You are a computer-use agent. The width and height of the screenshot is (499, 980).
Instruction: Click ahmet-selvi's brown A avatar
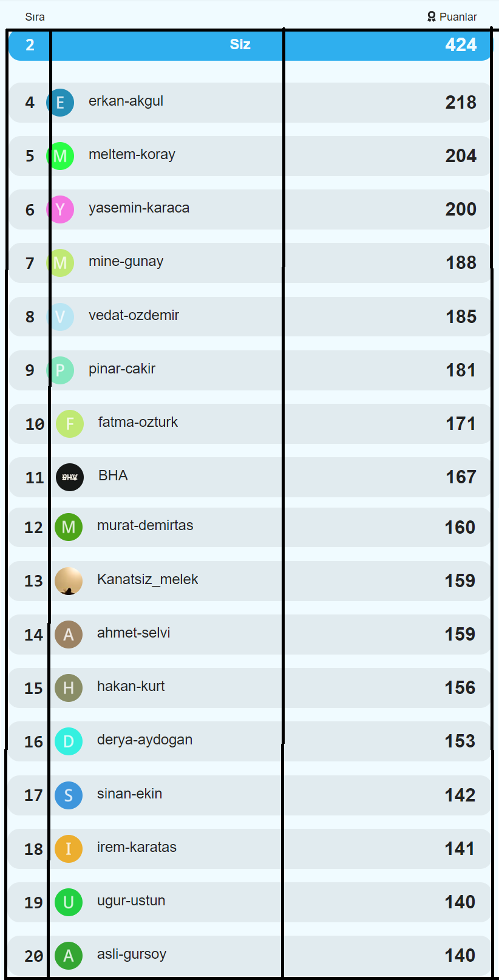tap(69, 635)
